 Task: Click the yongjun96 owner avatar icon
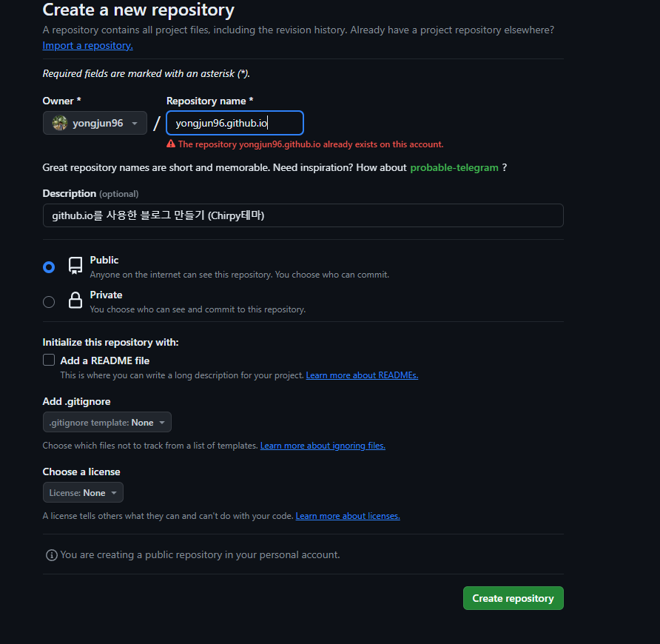(60, 123)
